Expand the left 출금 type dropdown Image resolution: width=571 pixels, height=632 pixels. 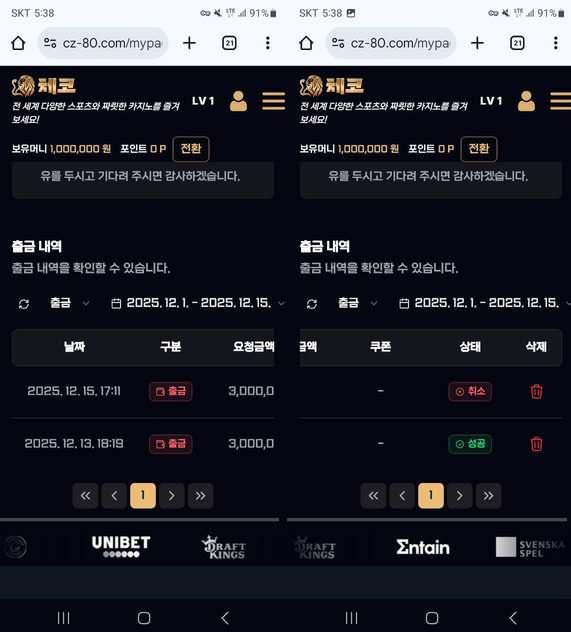[x=69, y=303]
